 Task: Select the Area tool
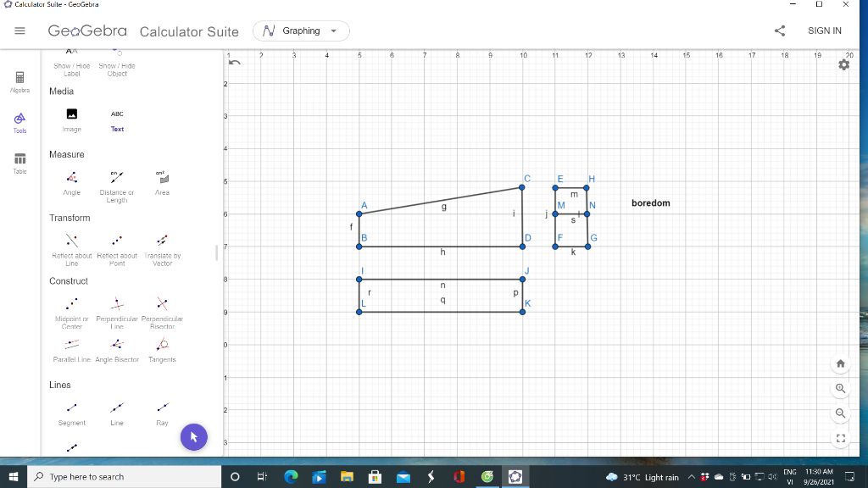(162, 183)
